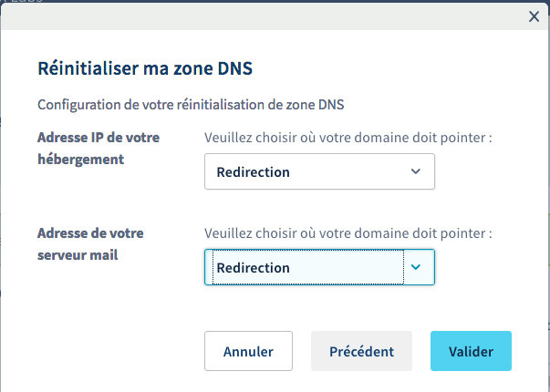
Task: Expand the hosting IP dropdown chevron
Action: coord(416,171)
